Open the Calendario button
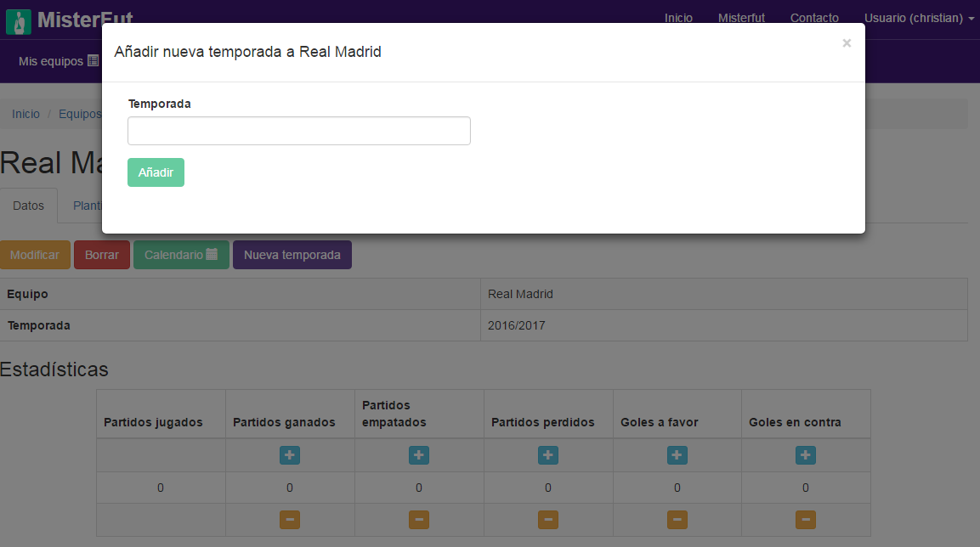 tap(181, 255)
